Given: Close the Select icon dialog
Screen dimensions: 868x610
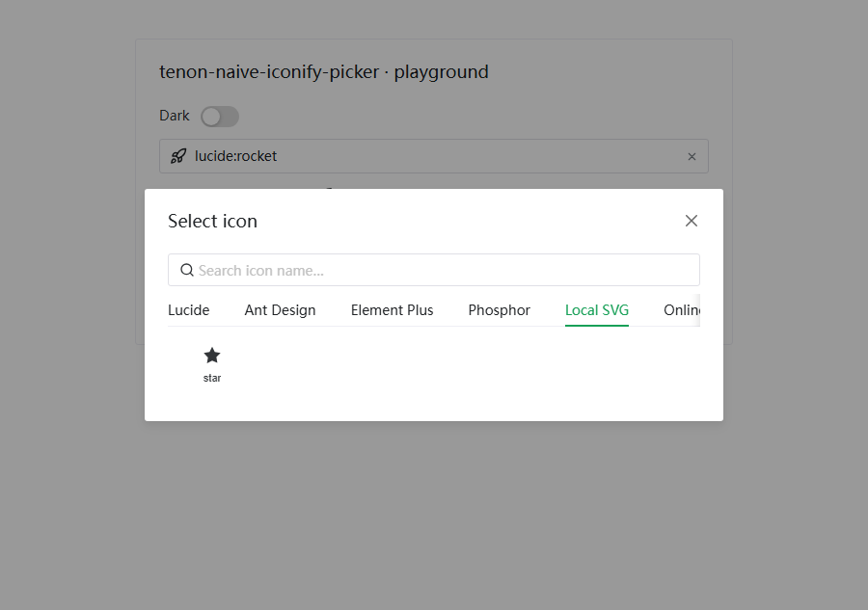Looking at the screenshot, I should 691,221.
